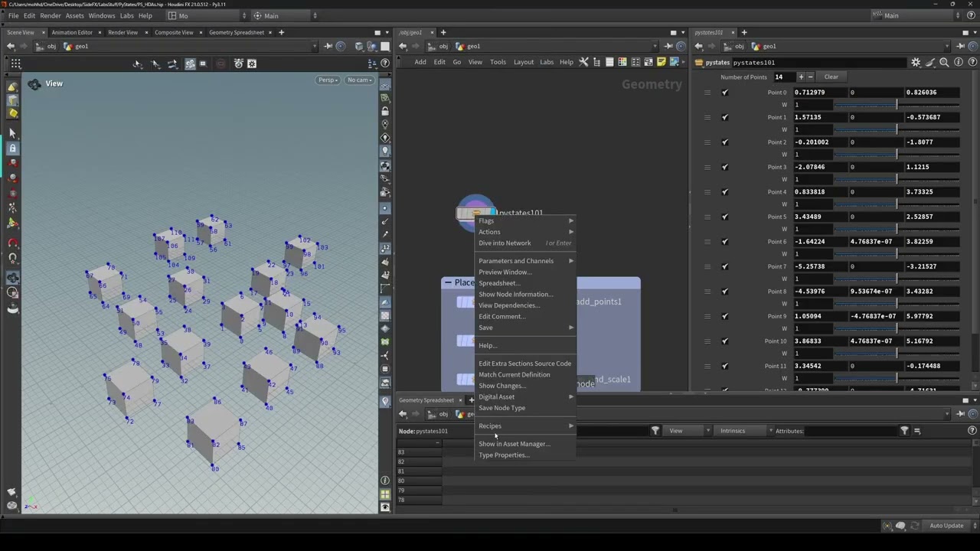
Task: Switch to the Render View tab
Action: [x=122, y=32]
